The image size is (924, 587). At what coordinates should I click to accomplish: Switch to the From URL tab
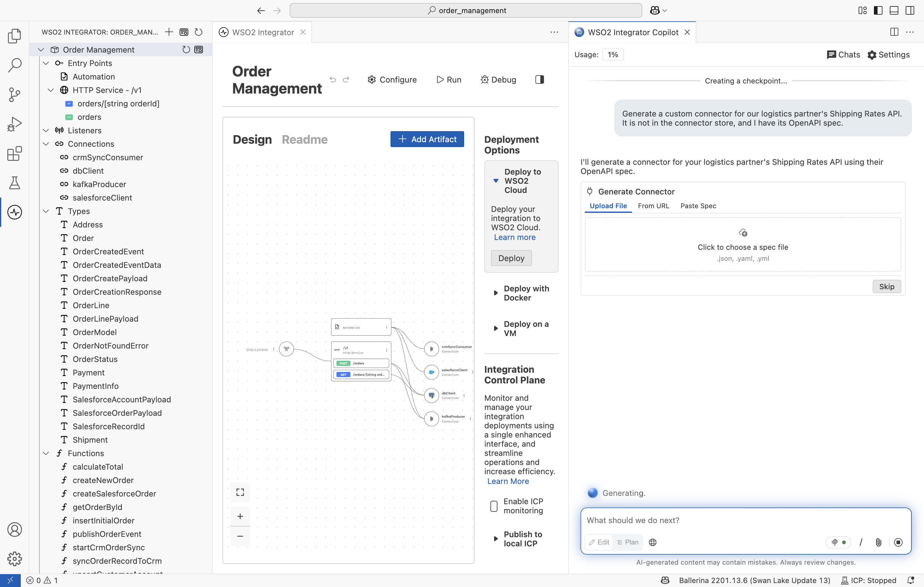[x=654, y=206]
